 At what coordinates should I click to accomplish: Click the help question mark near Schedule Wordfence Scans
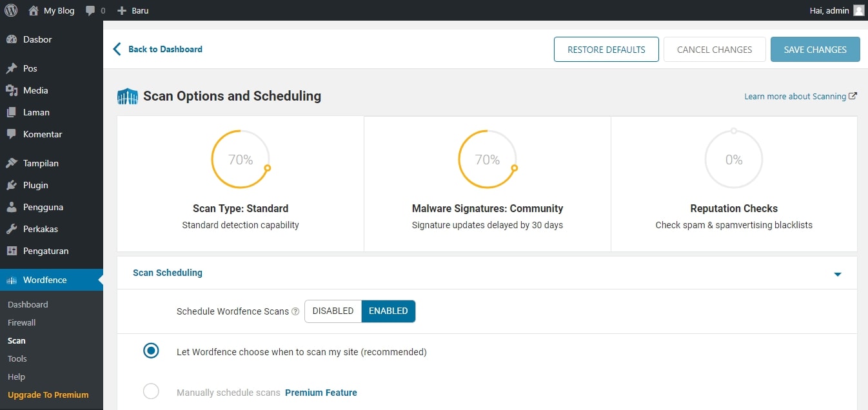point(295,311)
